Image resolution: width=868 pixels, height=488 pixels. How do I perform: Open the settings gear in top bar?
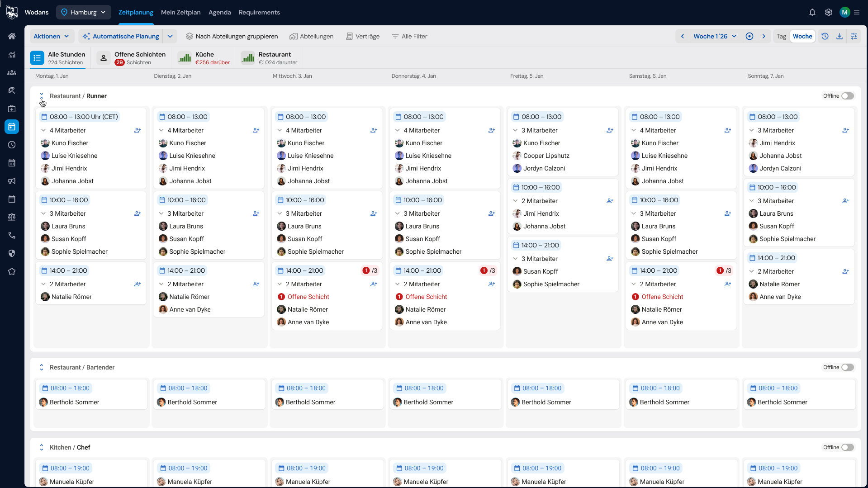pos(829,12)
